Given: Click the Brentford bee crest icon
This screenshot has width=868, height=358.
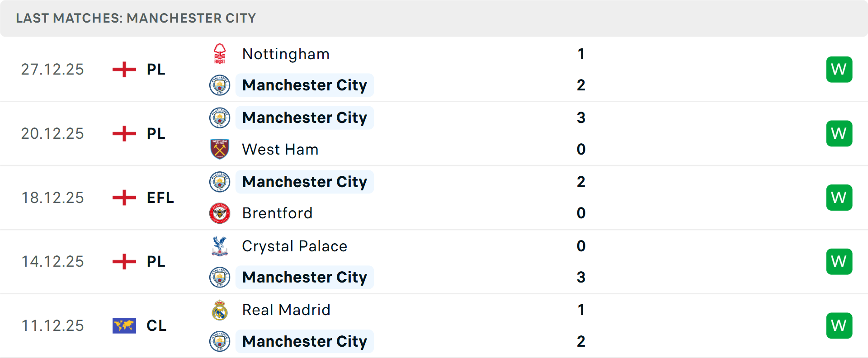Looking at the screenshot, I should click(220, 213).
